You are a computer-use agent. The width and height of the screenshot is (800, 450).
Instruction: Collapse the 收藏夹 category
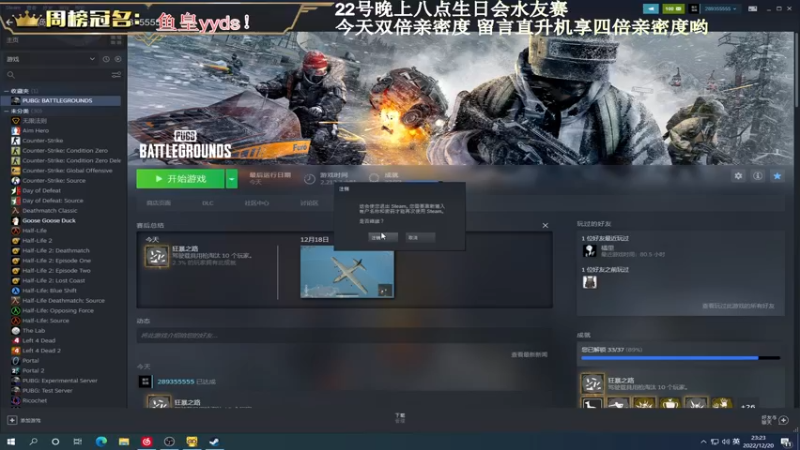pyautogui.click(x=7, y=91)
